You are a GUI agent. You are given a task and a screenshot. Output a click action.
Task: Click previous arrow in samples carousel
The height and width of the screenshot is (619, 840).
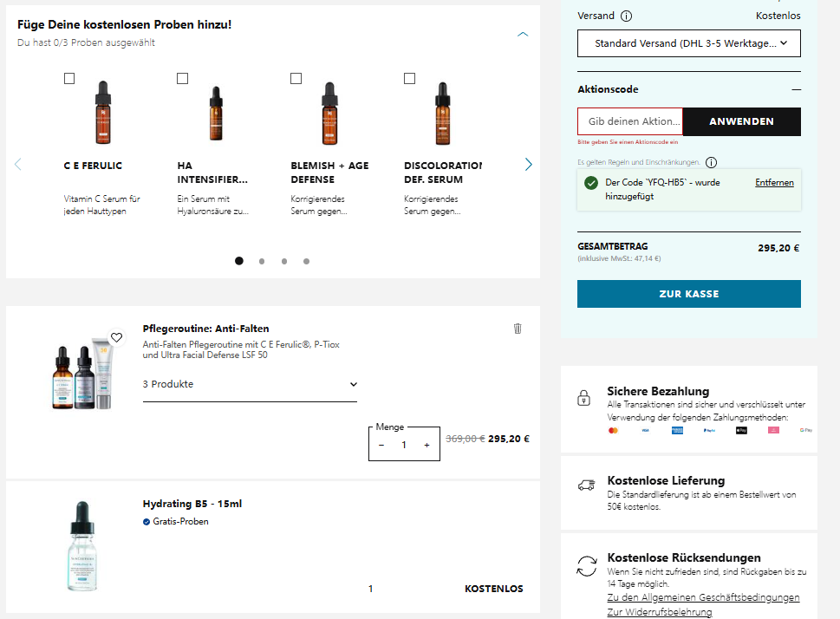[18, 164]
